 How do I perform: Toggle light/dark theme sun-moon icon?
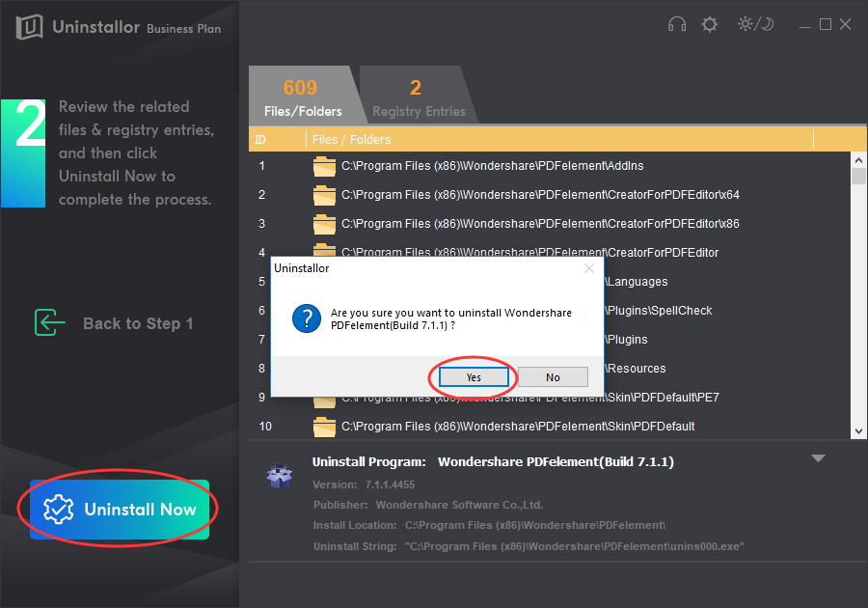[755, 24]
